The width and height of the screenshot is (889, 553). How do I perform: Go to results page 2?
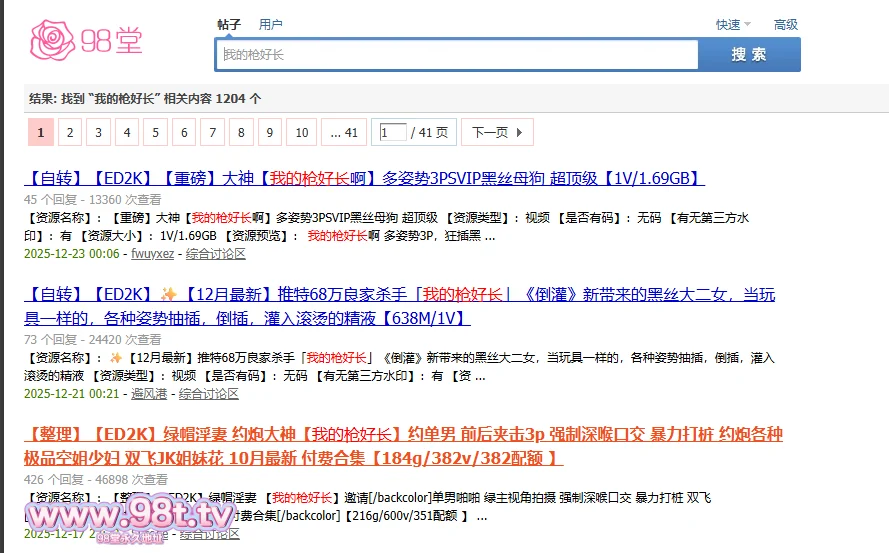click(69, 132)
